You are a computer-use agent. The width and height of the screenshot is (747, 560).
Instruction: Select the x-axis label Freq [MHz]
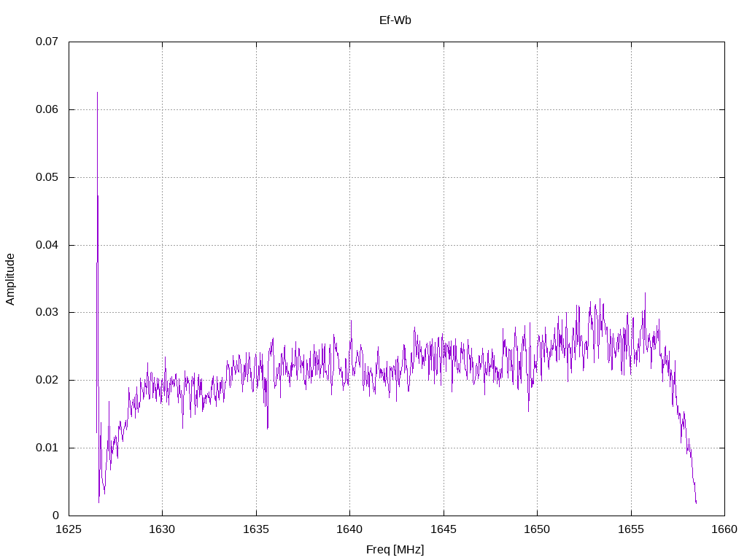pos(395,550)
